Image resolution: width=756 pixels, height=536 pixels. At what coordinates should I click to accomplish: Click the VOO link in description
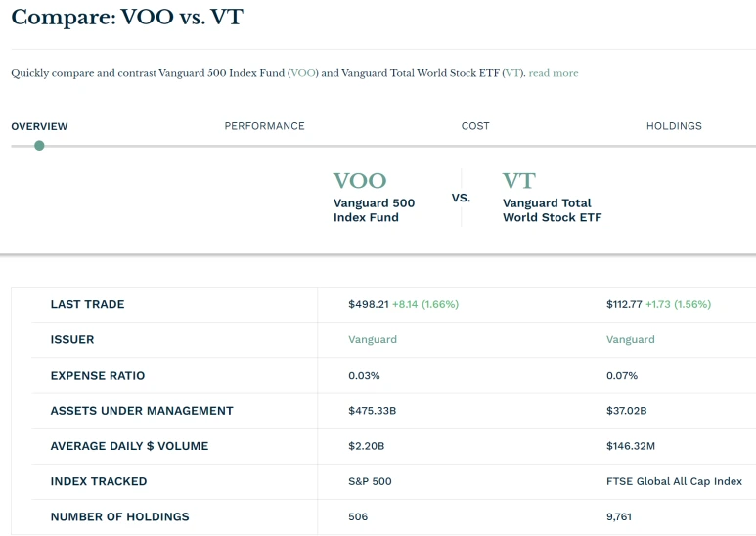tap(303, 73)
